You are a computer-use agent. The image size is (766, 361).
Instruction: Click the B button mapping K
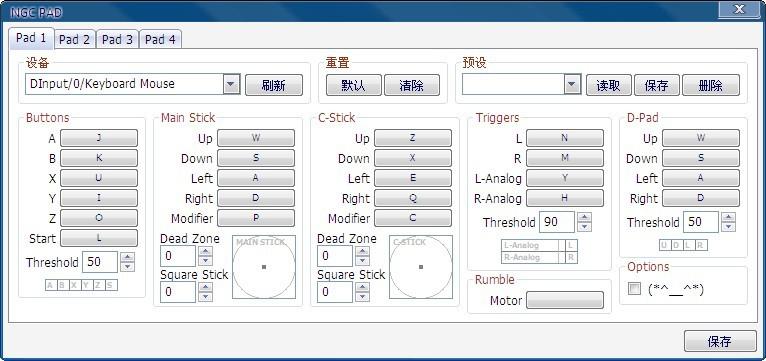coord(99,158)
